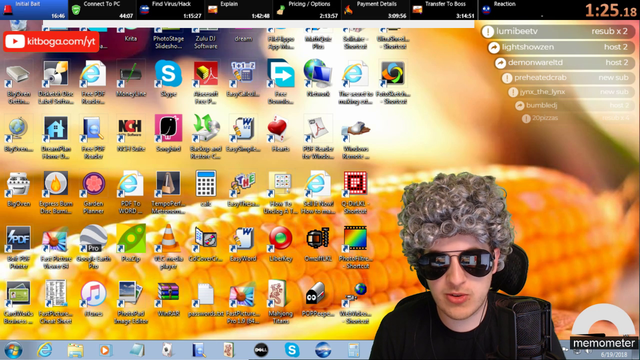640x360 pixels.
Task: Open the FotoSketcher shortcut
Action: click(393, 82)
